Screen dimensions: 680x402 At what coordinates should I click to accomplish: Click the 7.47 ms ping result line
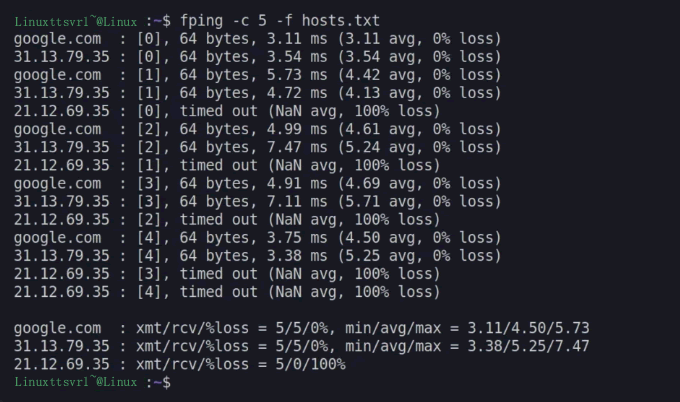(257, 146)
